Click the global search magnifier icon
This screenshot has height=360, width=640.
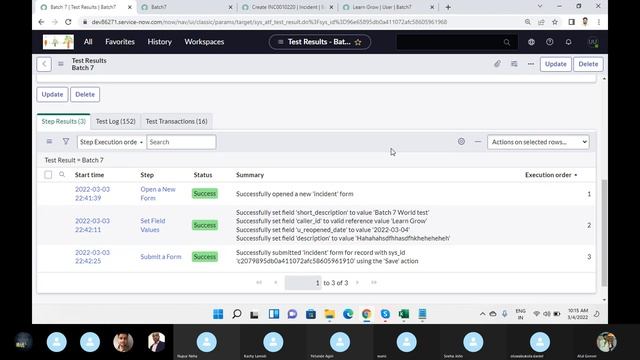[x=507, y=42]
